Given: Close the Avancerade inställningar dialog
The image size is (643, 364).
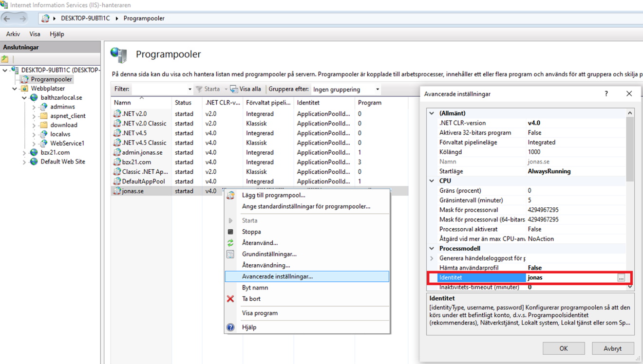Looking at the screenshot, I should pos(629,93).
